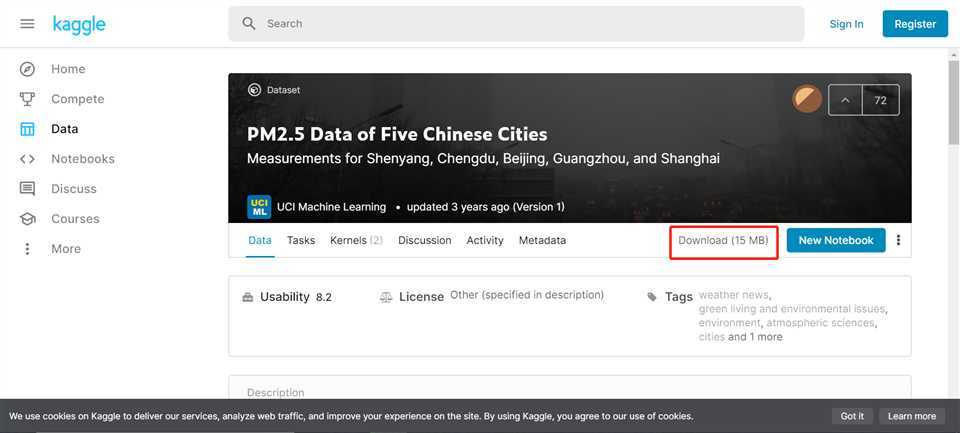The height and width of the screenshot is (433, 960).
Task: Click the weather news tag
Action: coord(734,295)
